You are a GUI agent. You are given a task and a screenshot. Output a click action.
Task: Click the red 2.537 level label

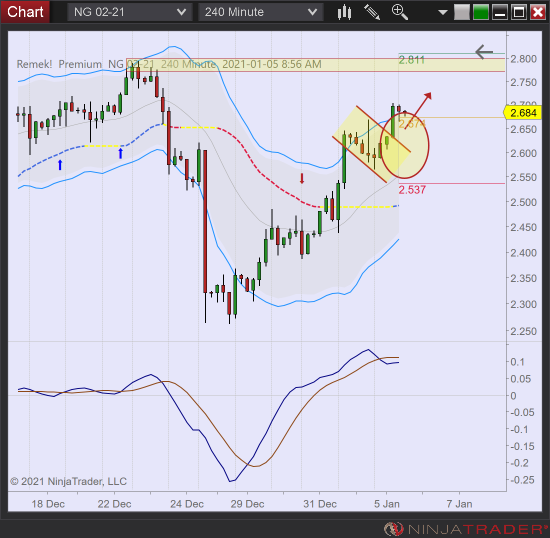point(412,190)
